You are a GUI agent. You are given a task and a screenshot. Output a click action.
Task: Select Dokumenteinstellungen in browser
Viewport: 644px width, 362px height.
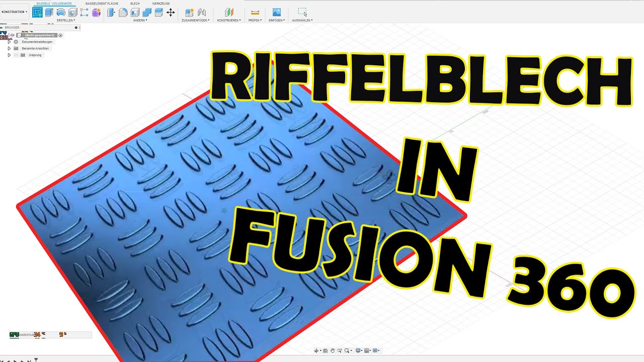(x=37, y=42)
